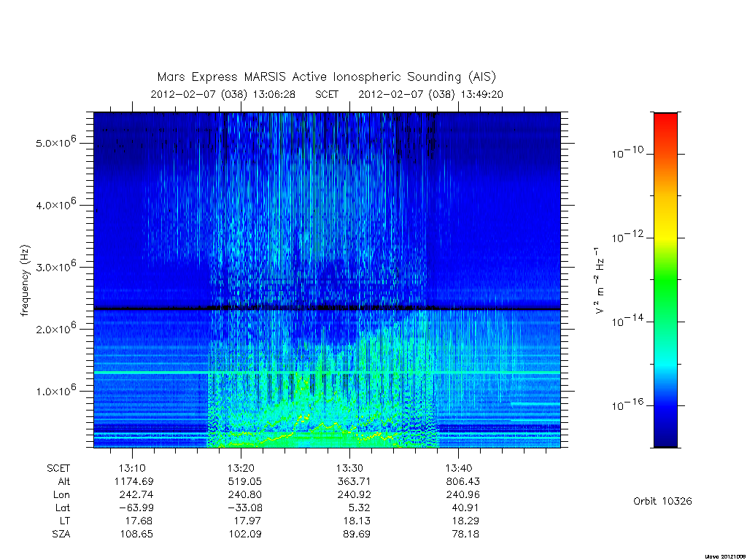Click the black horizontal band in the spectrogram

[x=327, y=308]
